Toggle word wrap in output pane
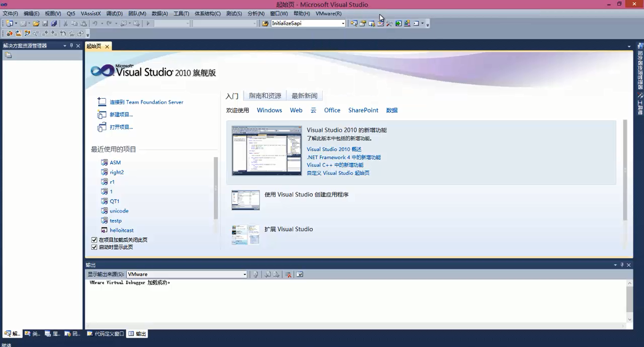The height and width of the screenshot is (347, 644). 300,274
